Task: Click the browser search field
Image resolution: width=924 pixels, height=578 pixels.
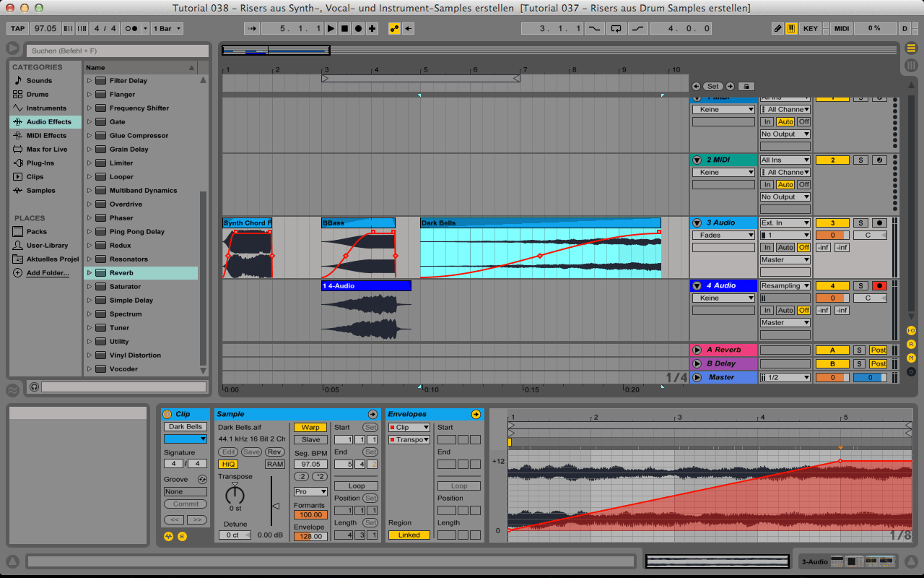Action: [x=116, y=51]
